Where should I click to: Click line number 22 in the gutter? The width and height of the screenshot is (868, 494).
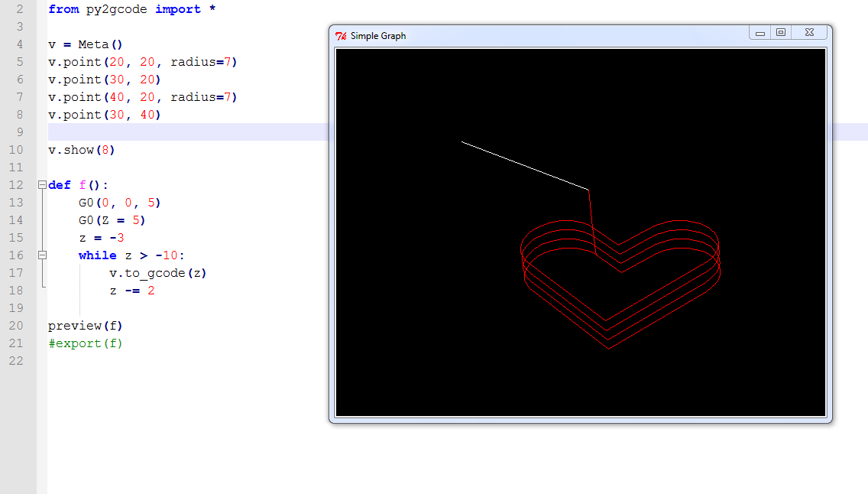(x=16, y=361)
